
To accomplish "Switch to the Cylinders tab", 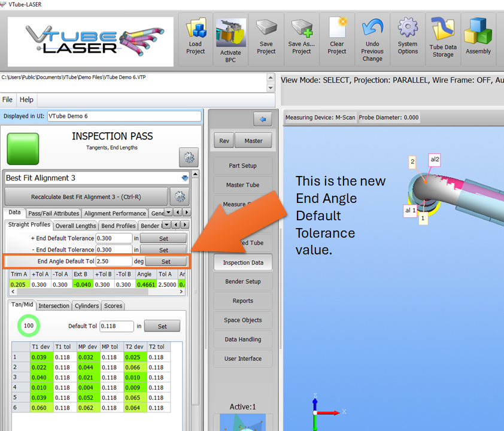I will pyautogui.click(x=87, y=306).
